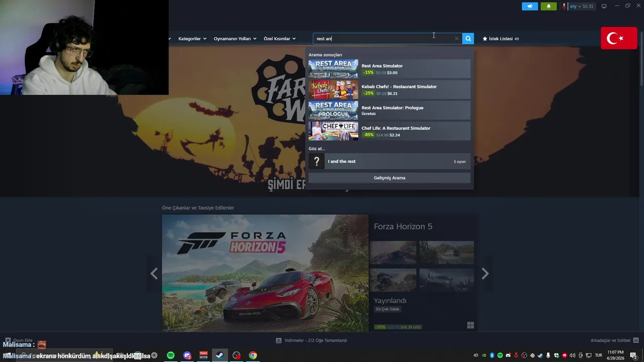Select Rest Area Simulator: Prologue result

pos(389,110)
